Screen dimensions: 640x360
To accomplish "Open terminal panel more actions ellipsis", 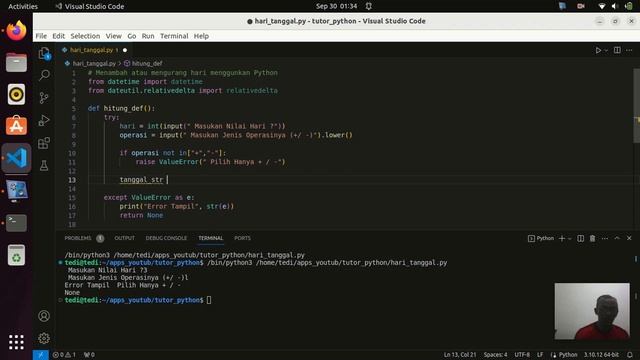I will [x=605, y=238].
